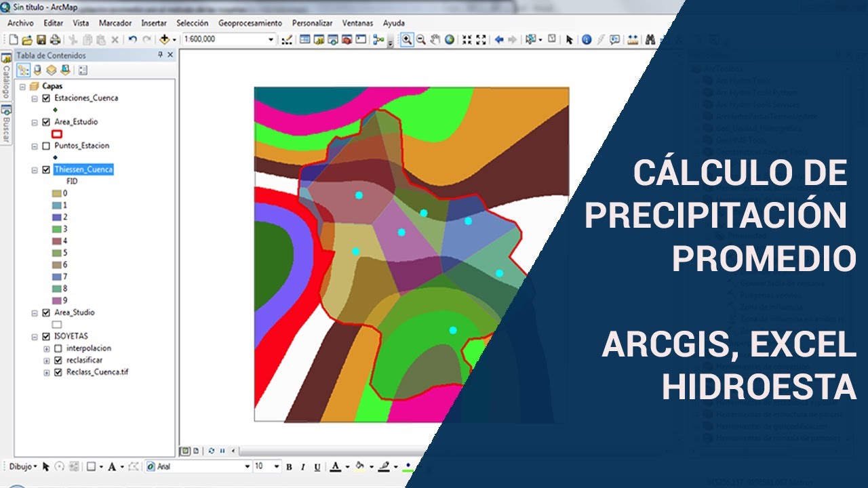Select the Select Elements arrow tool
This screenshot has width=868, height=488.
click(x=569, y=40)
